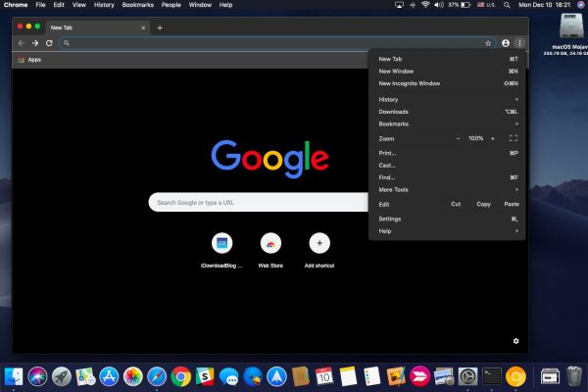Viewport: 588px width, 392px height.
Task: Reload the page with the refresh icon
Action: [49, 43]
